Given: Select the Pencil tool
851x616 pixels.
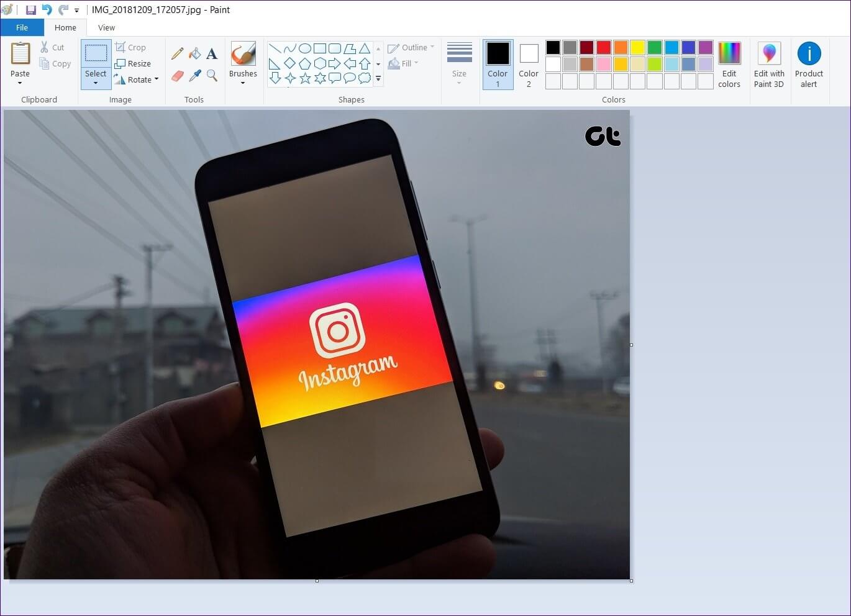Looking at the screenshot, I should tap(178, 54).
